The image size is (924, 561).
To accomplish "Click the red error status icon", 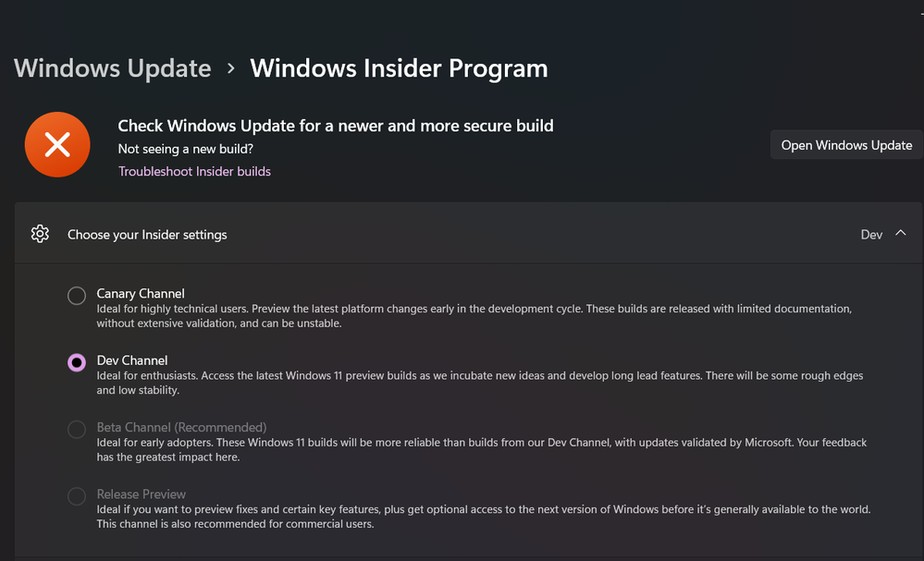I will click(x=57, y=144).
